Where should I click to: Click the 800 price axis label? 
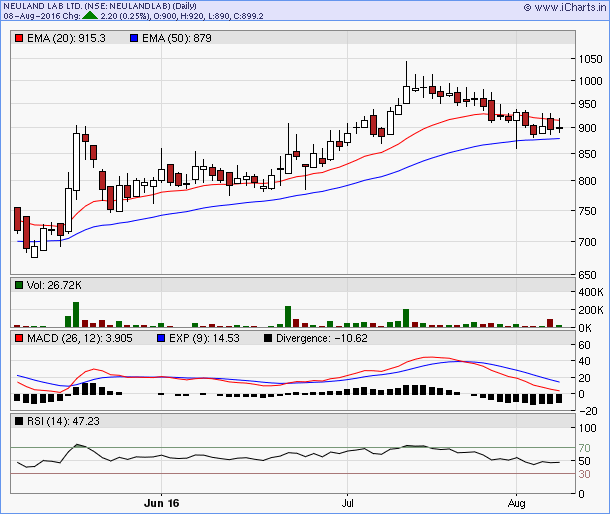tap(587, 181)
